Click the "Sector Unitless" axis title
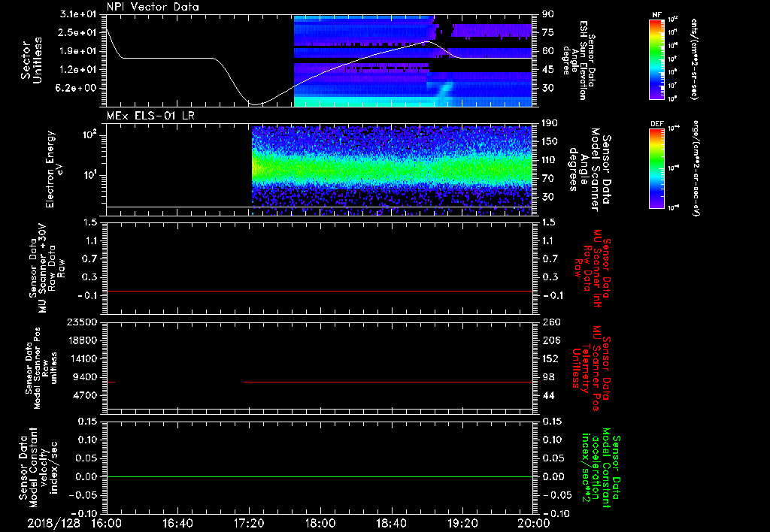The width and height of the screenshot is (770, 532). pos(32,60)
